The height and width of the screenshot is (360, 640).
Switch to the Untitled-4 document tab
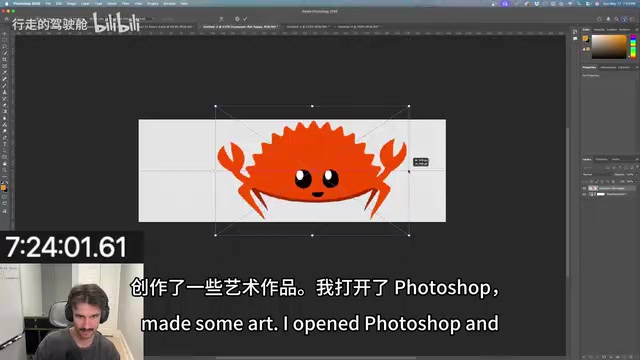point(358,27)
